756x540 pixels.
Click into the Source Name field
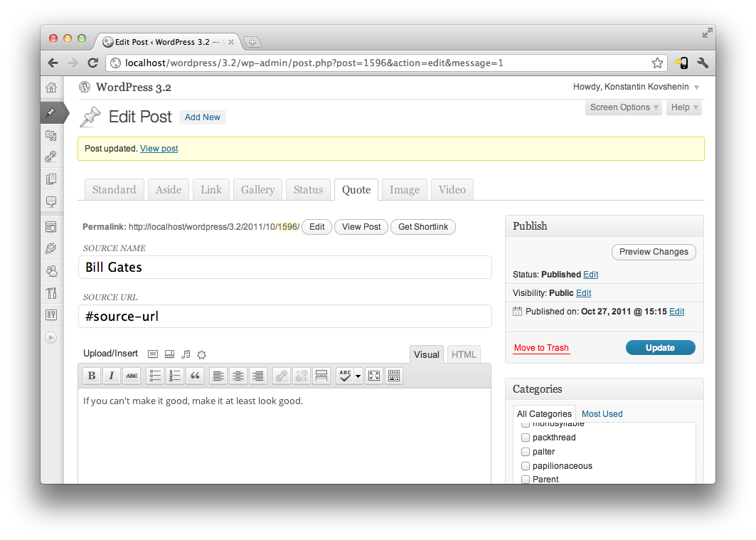[285, 267]
